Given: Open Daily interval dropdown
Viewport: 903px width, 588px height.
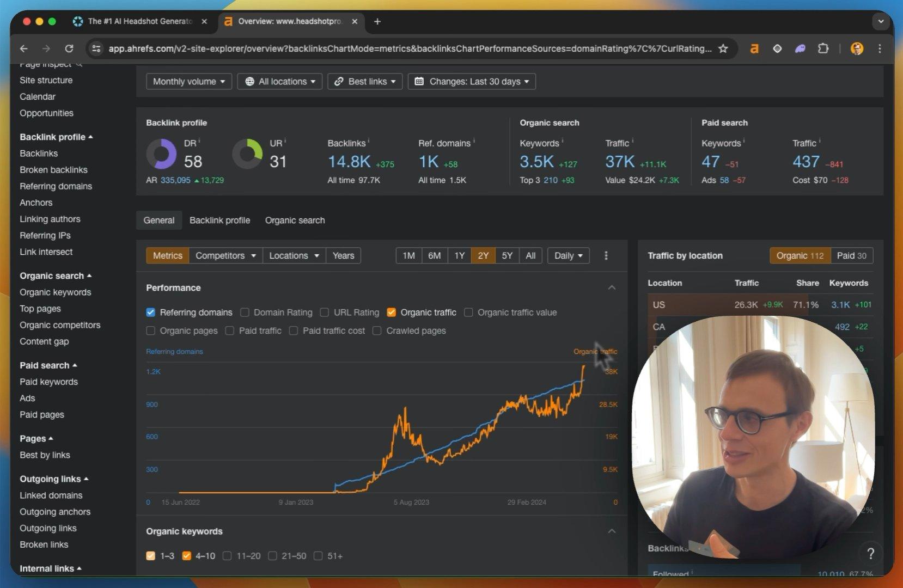Looking at the screenshot, I should pos(569,255).
